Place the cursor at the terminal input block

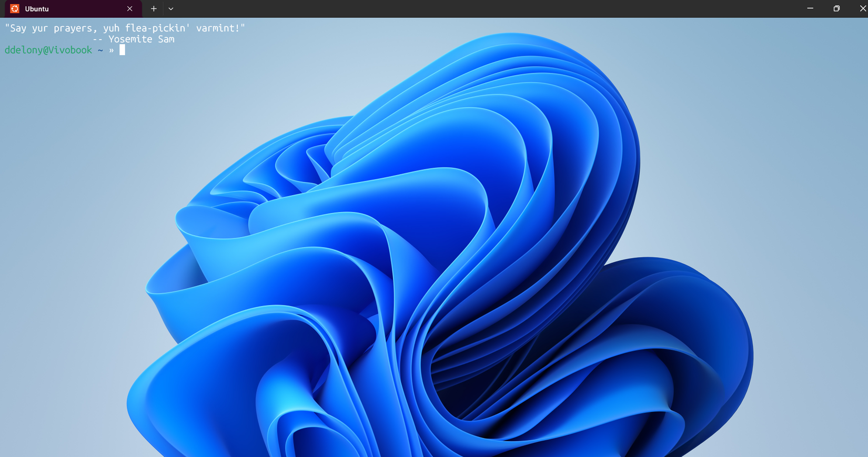pos(122,50)
